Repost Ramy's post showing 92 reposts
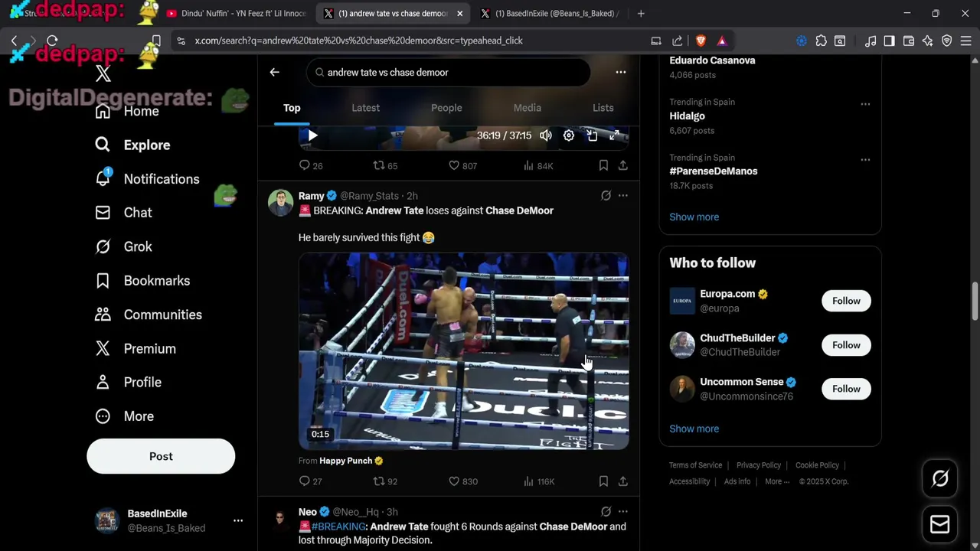This screenshot has height=551, width=980. [385, 481]
